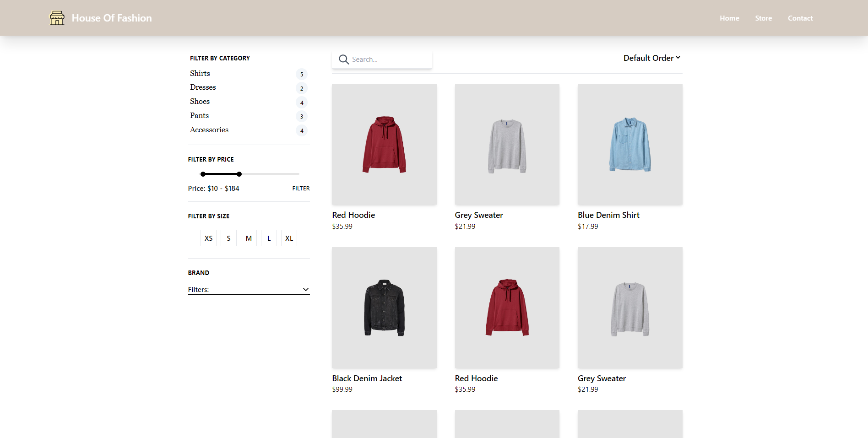Filter by Pants category

pyautogui.click(x=199, y=116)
